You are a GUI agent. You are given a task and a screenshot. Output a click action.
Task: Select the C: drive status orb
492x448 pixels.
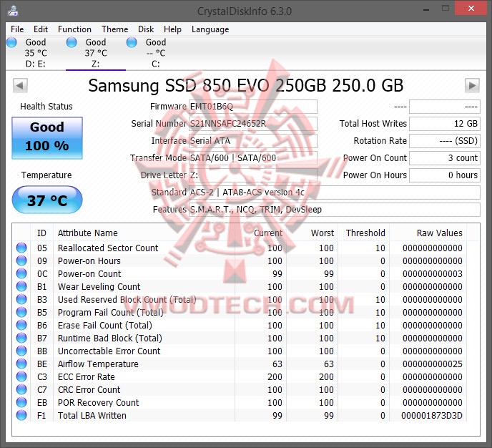[132, 42]
